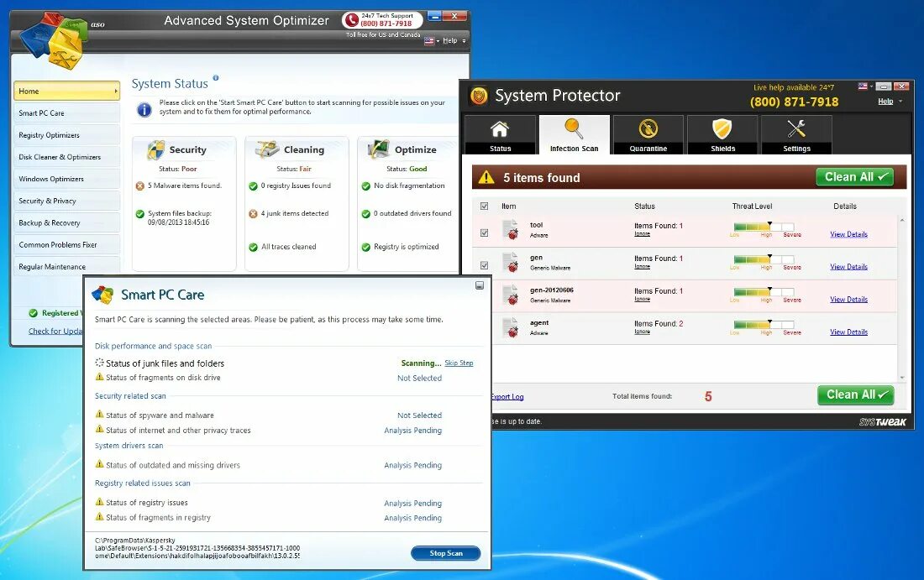Screen dimensions: 924x580
Task: Click Ignore under tool Items Found
Action: pos(642,234)
